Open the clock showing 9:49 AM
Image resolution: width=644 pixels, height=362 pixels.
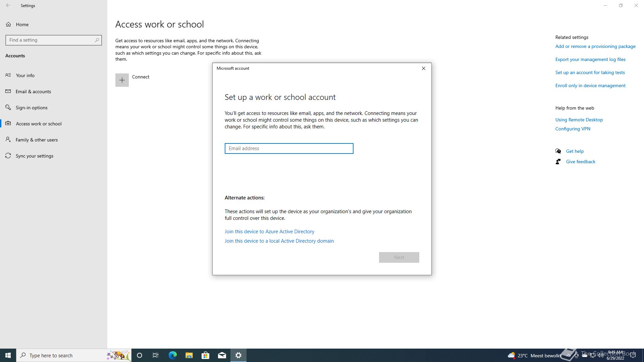(x=615, y=355)
